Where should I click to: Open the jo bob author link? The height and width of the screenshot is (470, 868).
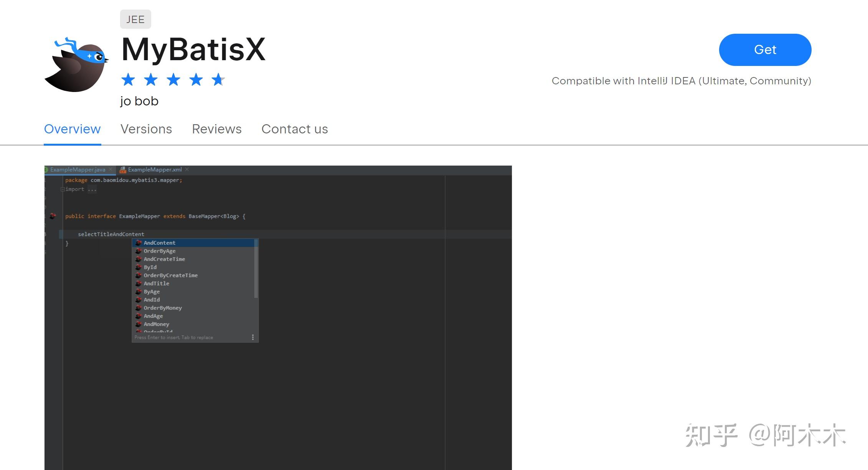point(139,101)
